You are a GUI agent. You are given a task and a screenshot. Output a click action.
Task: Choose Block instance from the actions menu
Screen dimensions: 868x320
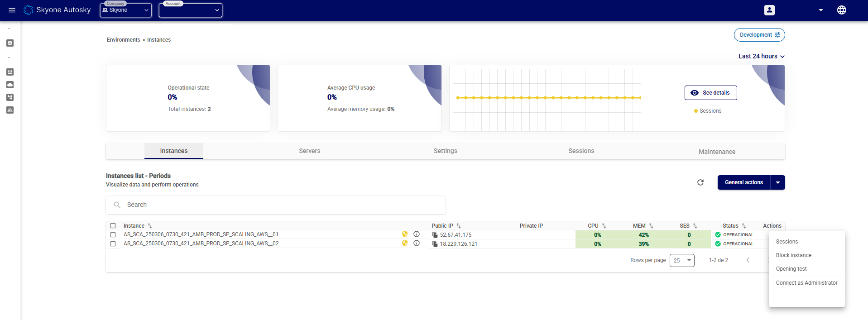click(x=794, y=255)
